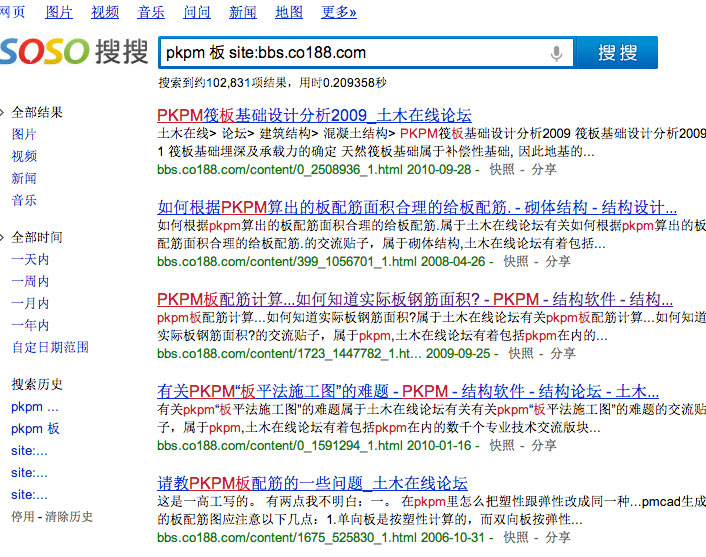Limit results to 一天内
Image resolution: width=706 pixels, height=557 pixels.
[30, 259]
